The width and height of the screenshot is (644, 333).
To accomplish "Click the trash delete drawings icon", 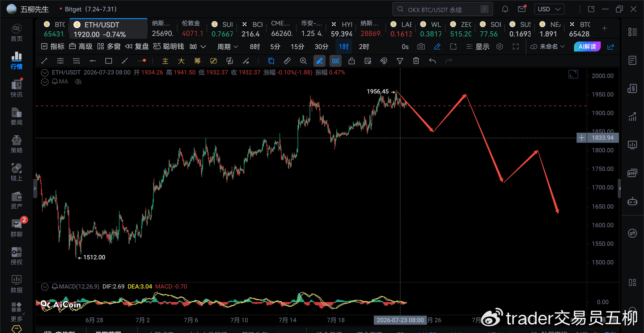I will pos(416,61).
